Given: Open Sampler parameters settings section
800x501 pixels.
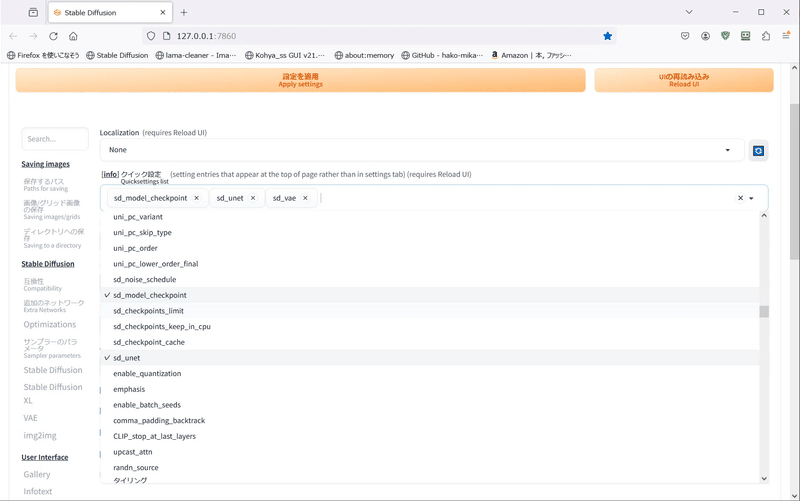Looking at the screenshot, I should 52,348.
